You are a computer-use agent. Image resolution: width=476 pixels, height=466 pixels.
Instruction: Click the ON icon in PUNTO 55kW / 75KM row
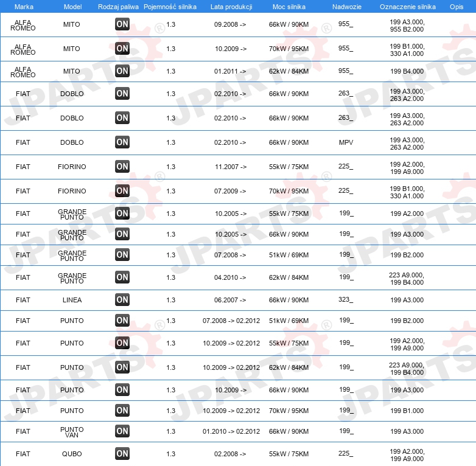122,343
